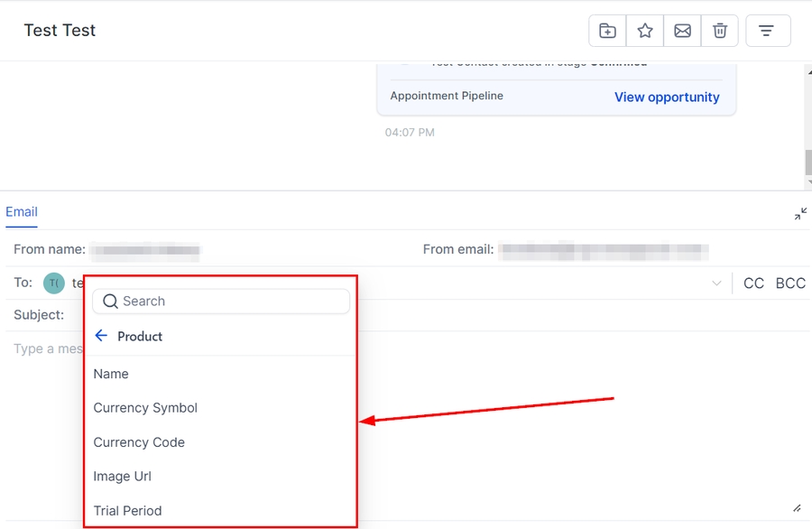Expand the To recipient dropdown chevron

(716, 283)
